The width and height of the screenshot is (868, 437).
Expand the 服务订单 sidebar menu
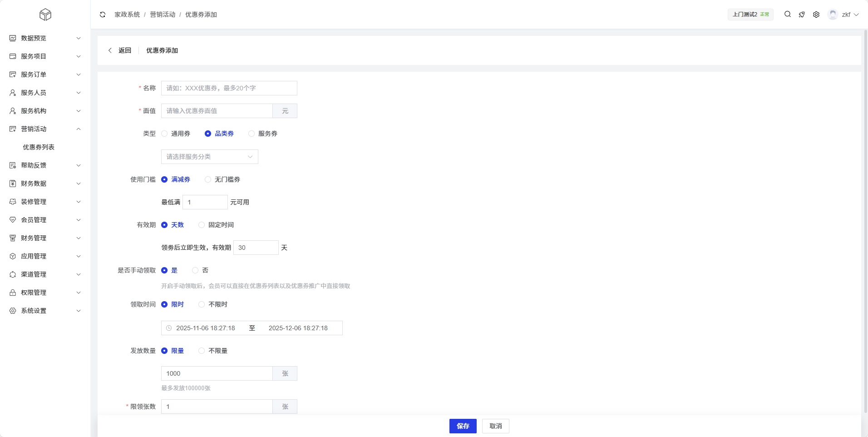(x=45, y=74)
